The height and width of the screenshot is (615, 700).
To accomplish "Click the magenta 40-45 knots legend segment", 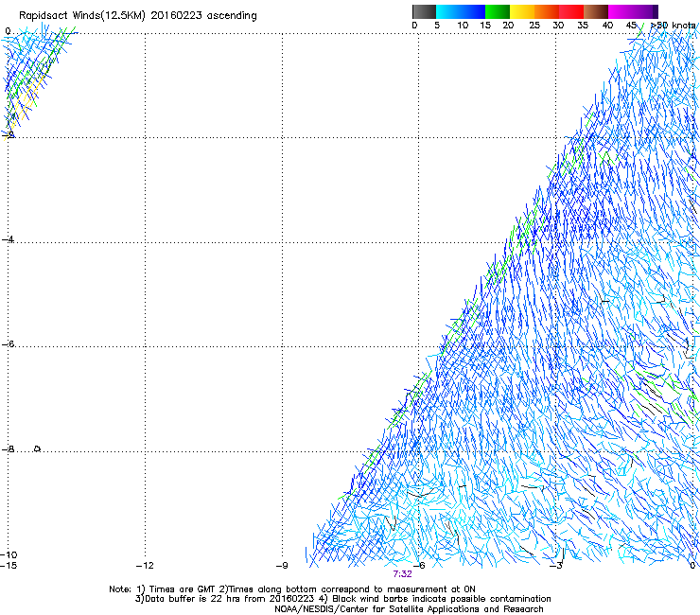I will (621, 11).
